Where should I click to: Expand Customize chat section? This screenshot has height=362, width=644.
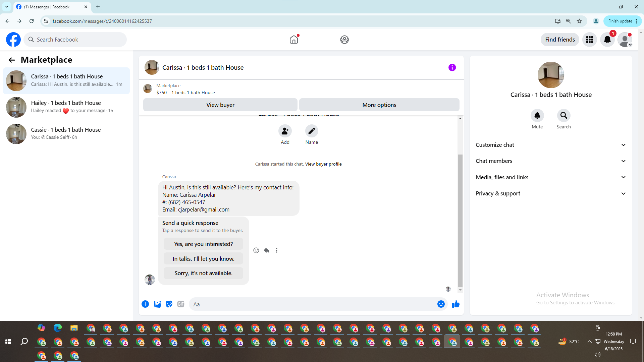(551, 145)
